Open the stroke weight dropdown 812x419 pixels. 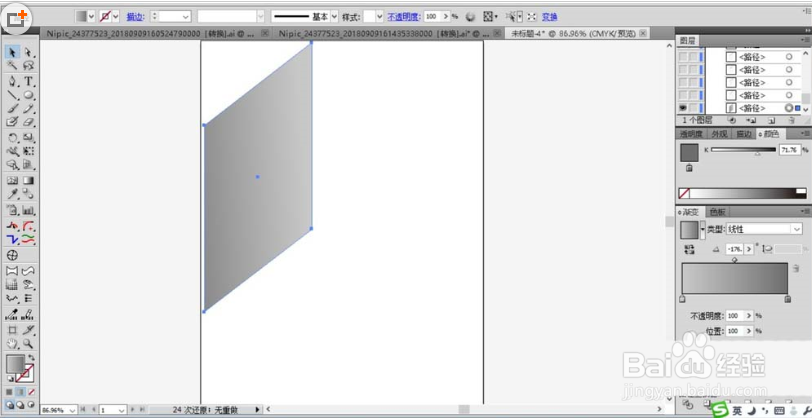tap(186, 17)
